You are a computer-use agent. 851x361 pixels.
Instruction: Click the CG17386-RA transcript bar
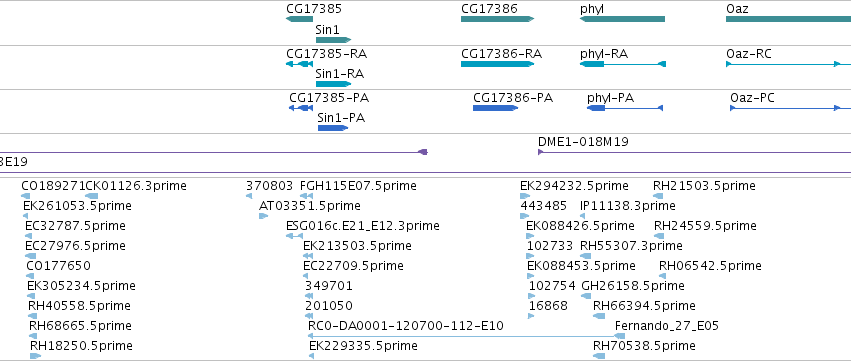point(498,64)
